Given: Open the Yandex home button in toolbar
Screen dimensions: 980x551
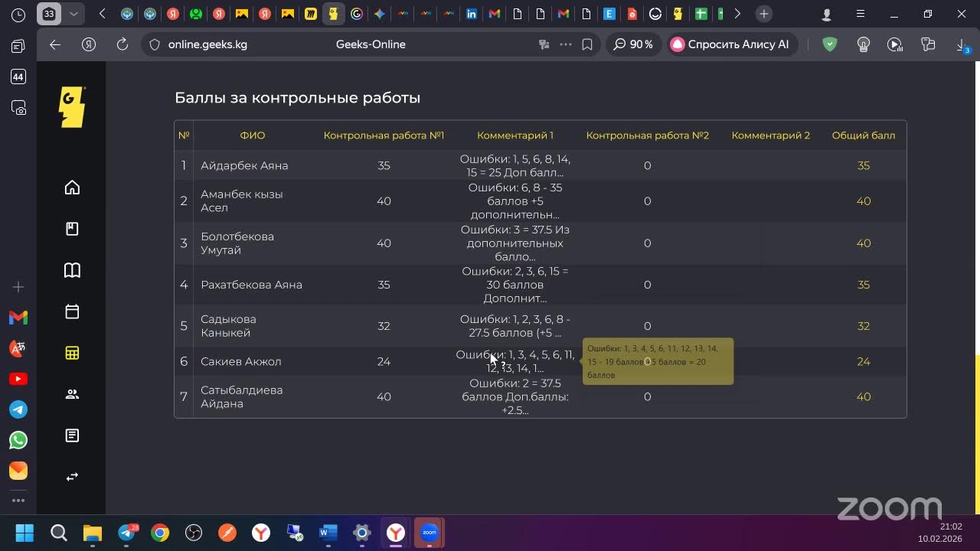Looking at the screenshot, I should 90,44.
